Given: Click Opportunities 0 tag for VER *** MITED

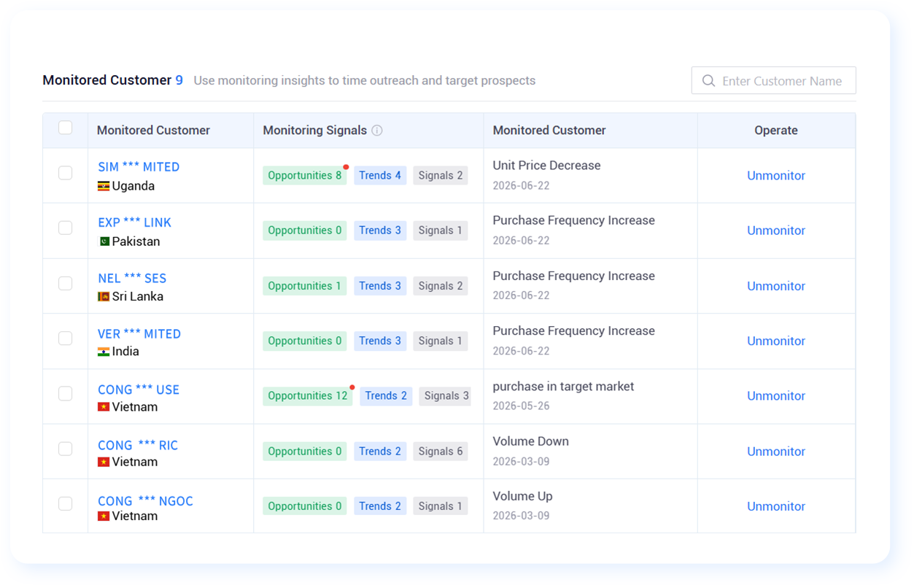Looking at the screenshot, I should click(305, 341).
